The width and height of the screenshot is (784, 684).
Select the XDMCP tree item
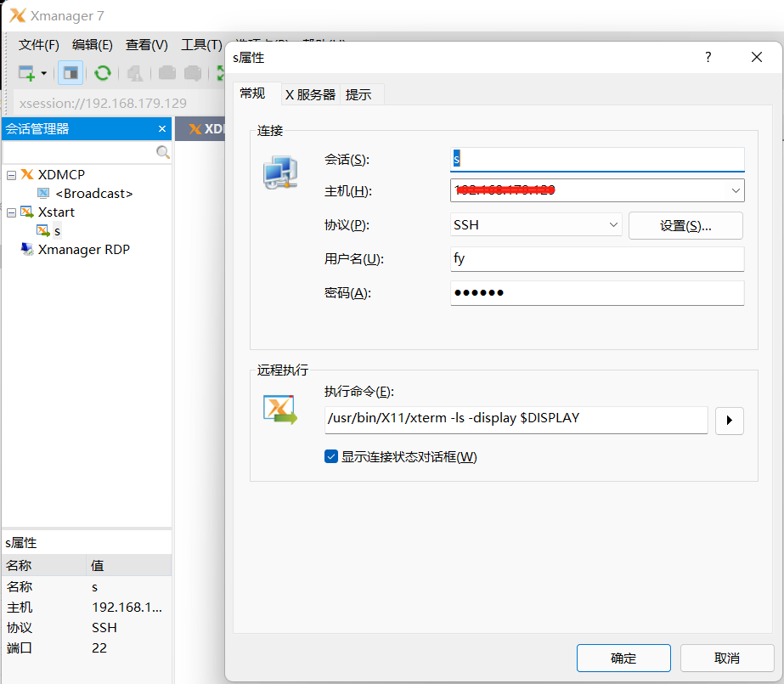[61, 174]
